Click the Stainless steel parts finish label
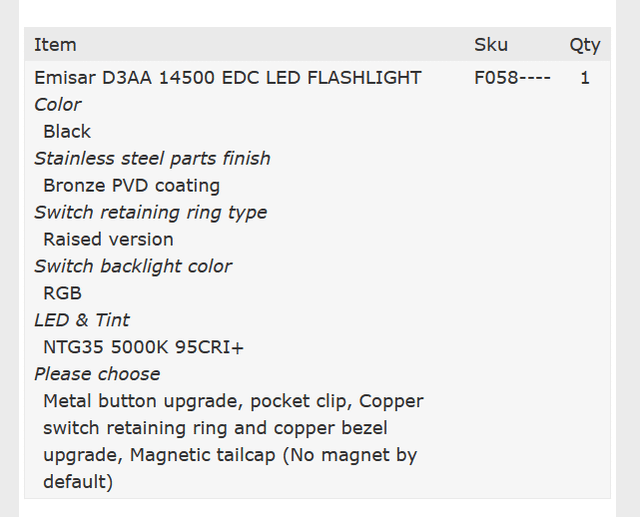640x517 pixels. (152, 159)
